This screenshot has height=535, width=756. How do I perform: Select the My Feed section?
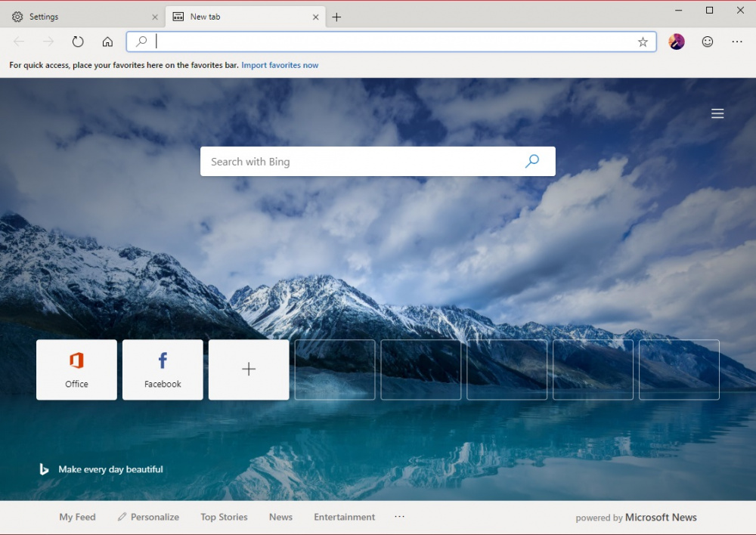[77, 517]
